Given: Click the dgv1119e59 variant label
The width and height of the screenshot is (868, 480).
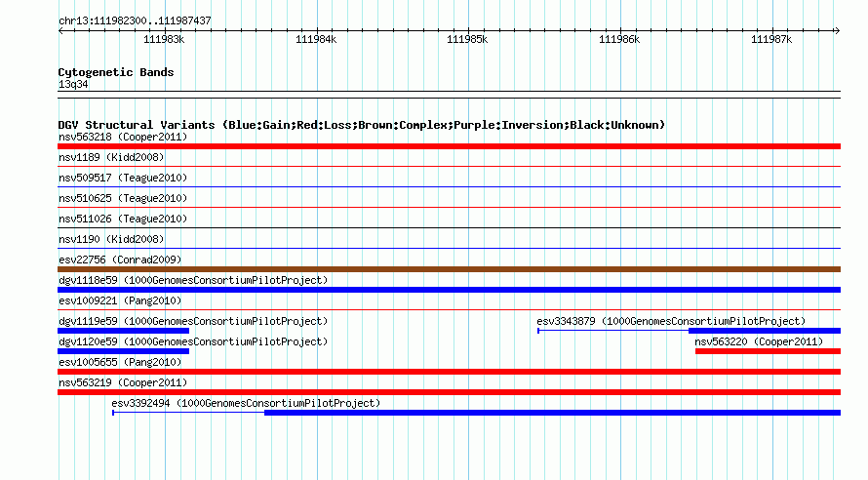Looking at the screenshot, I should click(x=193, y=321).
